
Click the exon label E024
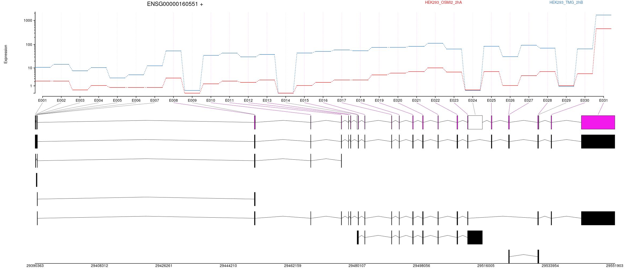[473, 101]
